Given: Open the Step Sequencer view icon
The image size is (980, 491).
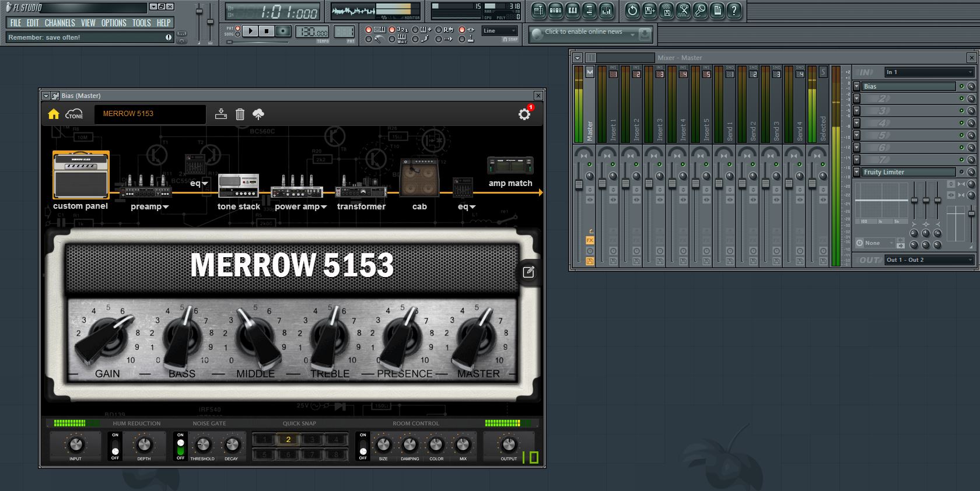Looking at the screenshot, I should click(555, 10).
